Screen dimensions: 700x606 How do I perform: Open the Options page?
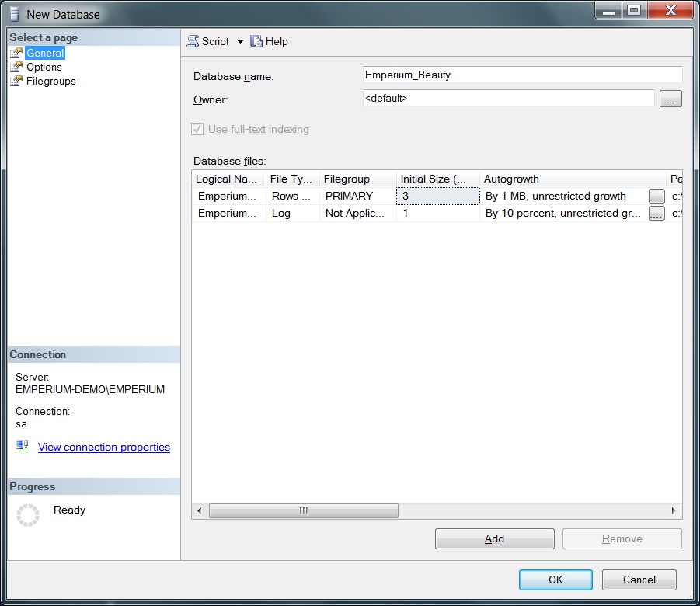click(x=44, y=68)
